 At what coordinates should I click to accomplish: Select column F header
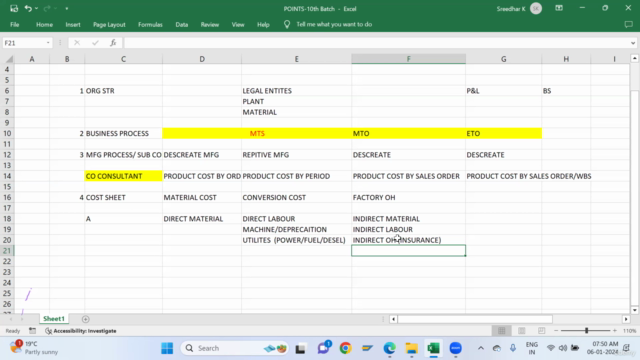[x=408, y=59]
